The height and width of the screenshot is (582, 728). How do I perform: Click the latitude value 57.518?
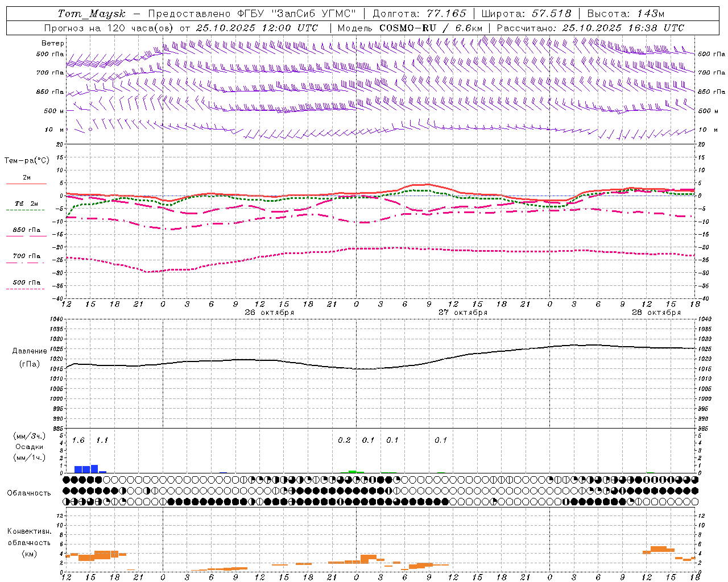click(551, 14)
